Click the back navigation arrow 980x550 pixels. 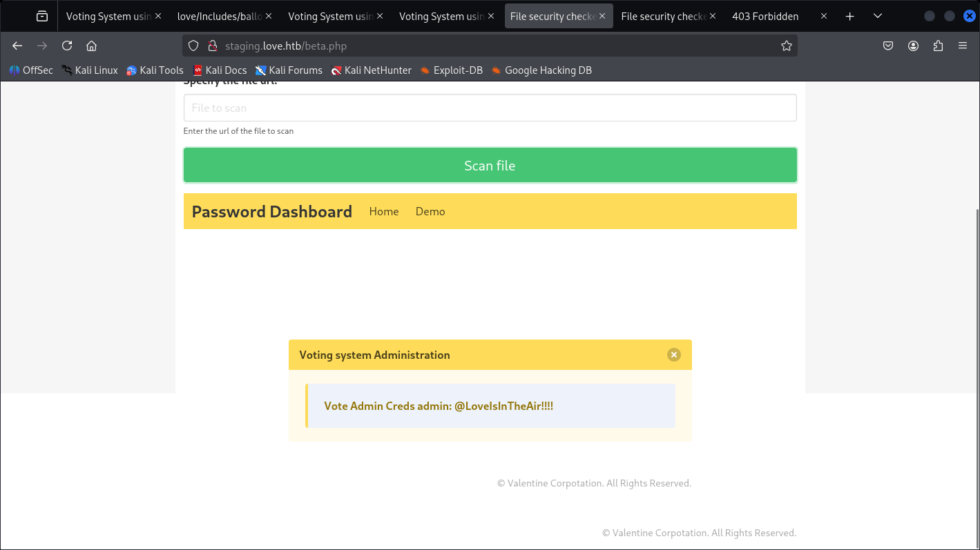17,46
